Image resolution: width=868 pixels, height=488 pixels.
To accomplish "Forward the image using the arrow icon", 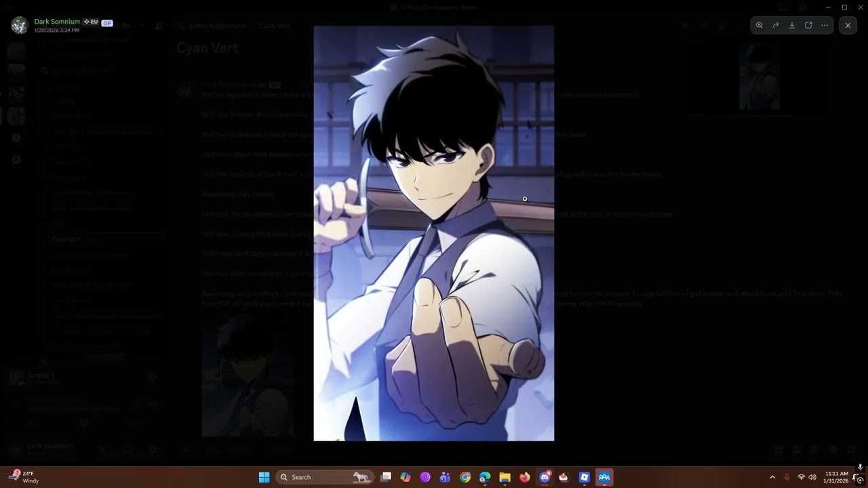I will pyautogui.click(x=776, y=25).
